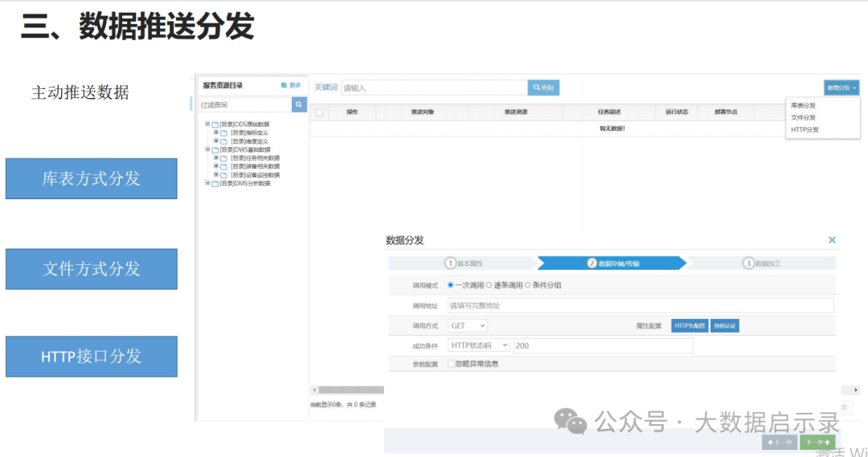Screen dimensions: 868x457
Task: Click folder icon of [目录]ODS原始数据
Action: pyautogui.click(x=215, y=124)
